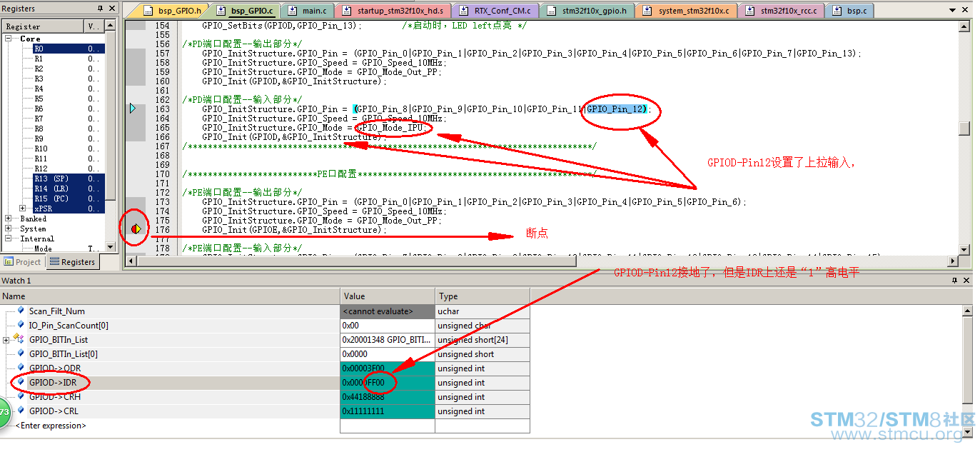Open the startup_stm32f10x_hd.s tab
The width and height of the screenshot is (980, 452).
click(393, 11)
